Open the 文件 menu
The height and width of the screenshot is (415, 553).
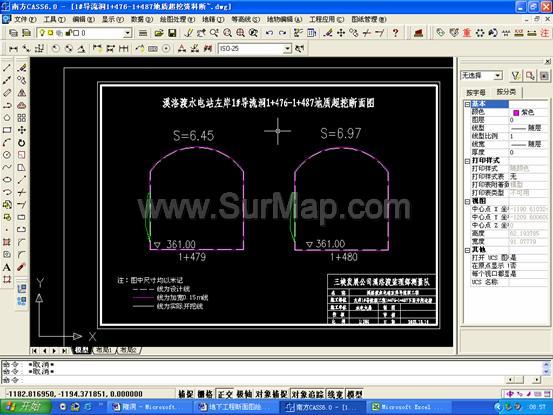[x=25, y=19]
